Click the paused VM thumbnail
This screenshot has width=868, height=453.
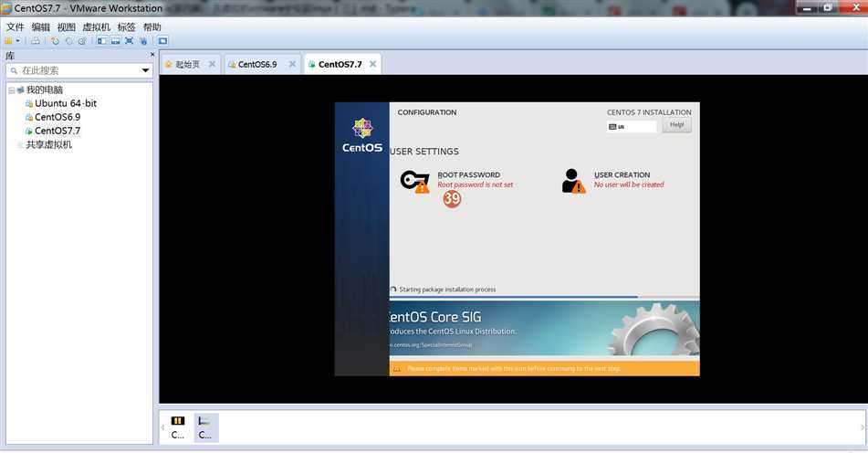178,427
